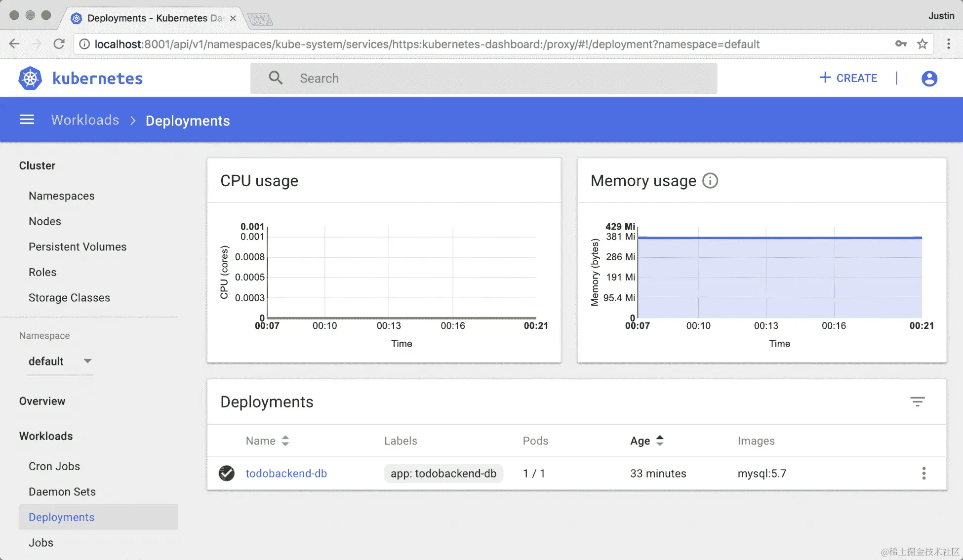Open actions menu for todobackend-db row
Screen dimensions: 963x560
pos(923,473)
